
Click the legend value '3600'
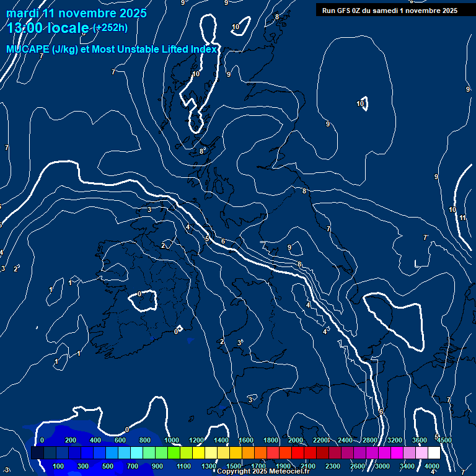tap(420, 440)
